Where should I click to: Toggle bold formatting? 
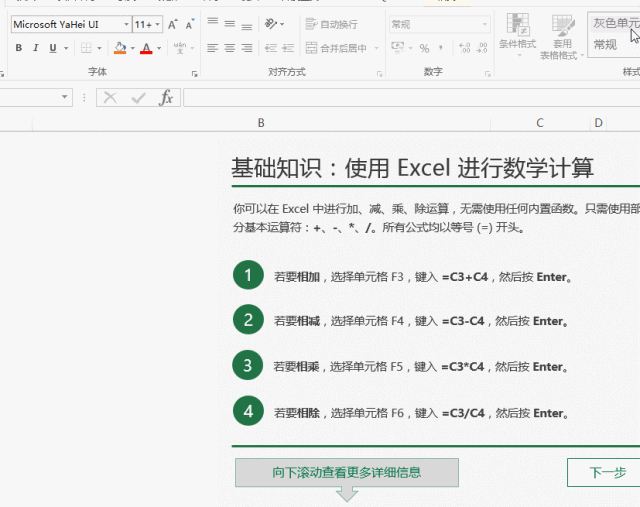(x=18, y=48)
